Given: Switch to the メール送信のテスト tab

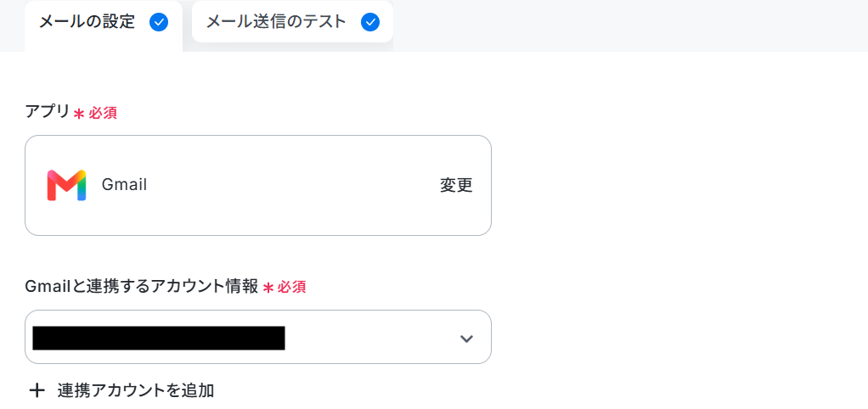Looking at the screenshot, I should pyautogui.click(x=292, y=22).
